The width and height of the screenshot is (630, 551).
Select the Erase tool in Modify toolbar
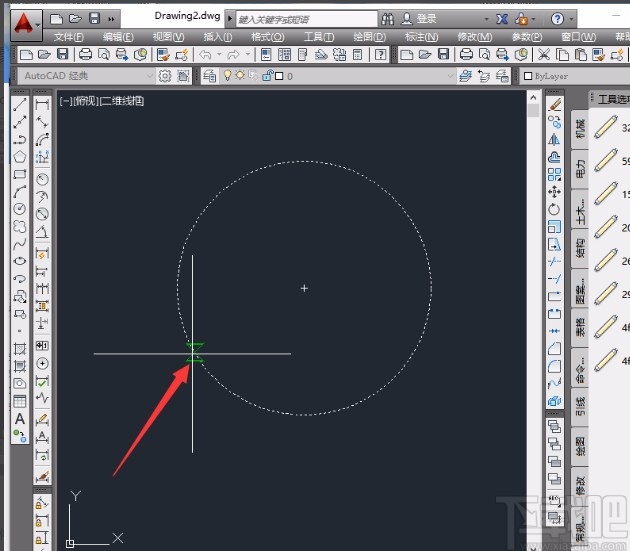pos(554,104)
